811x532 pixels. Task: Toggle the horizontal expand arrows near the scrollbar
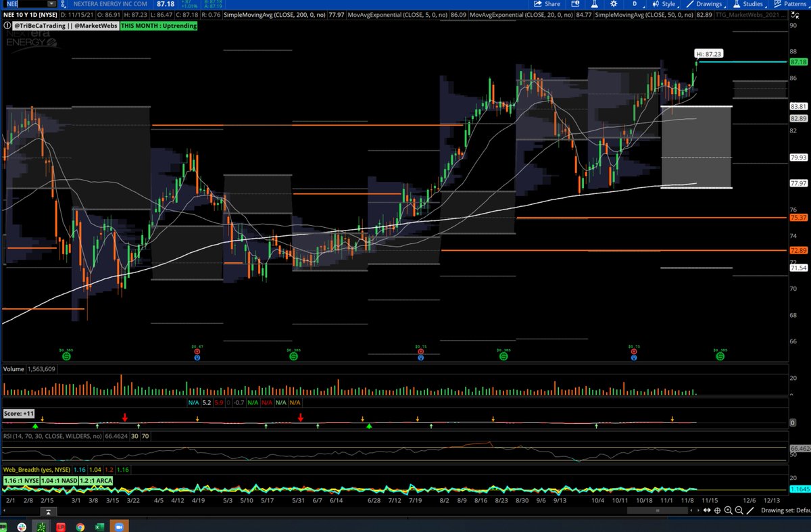click(x=706, y=511)
